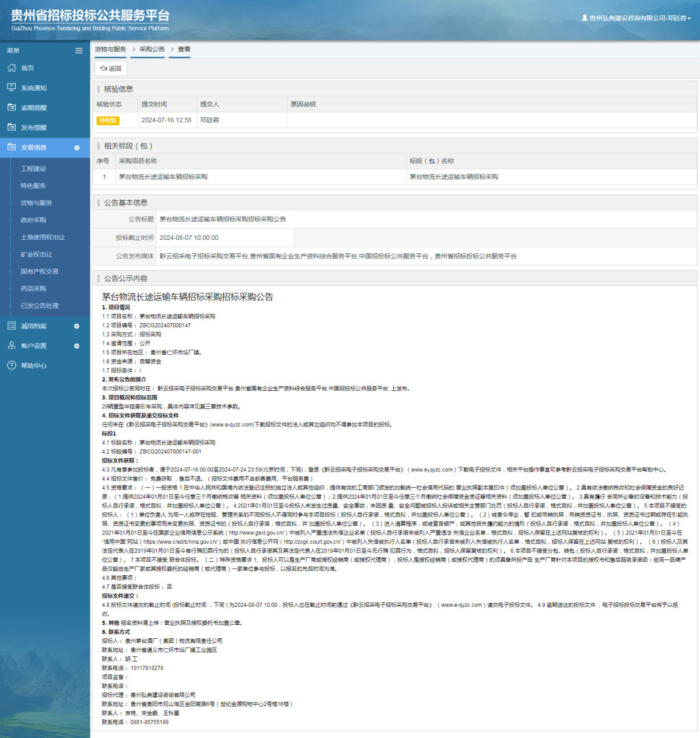Viewport: 700px width, 738px height.
Task: Click the 帮助中心 question mark icon
Action: point(12,366)
